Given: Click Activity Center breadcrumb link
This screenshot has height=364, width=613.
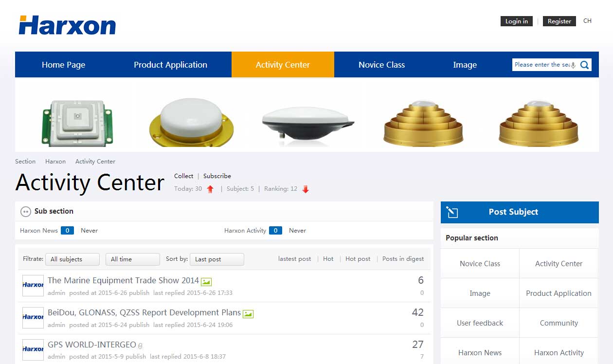Looking at the screenshot, I should tap(95, 162).
